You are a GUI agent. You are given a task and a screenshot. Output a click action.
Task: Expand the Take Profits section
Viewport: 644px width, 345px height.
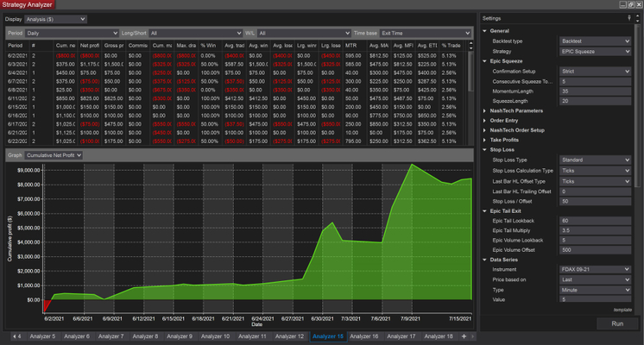[x=484, y=140]
